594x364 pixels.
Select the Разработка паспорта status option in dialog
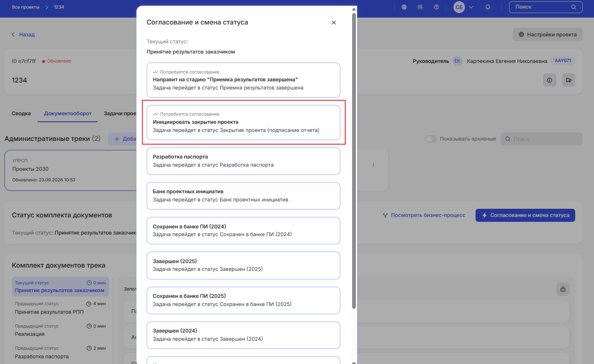243,161
